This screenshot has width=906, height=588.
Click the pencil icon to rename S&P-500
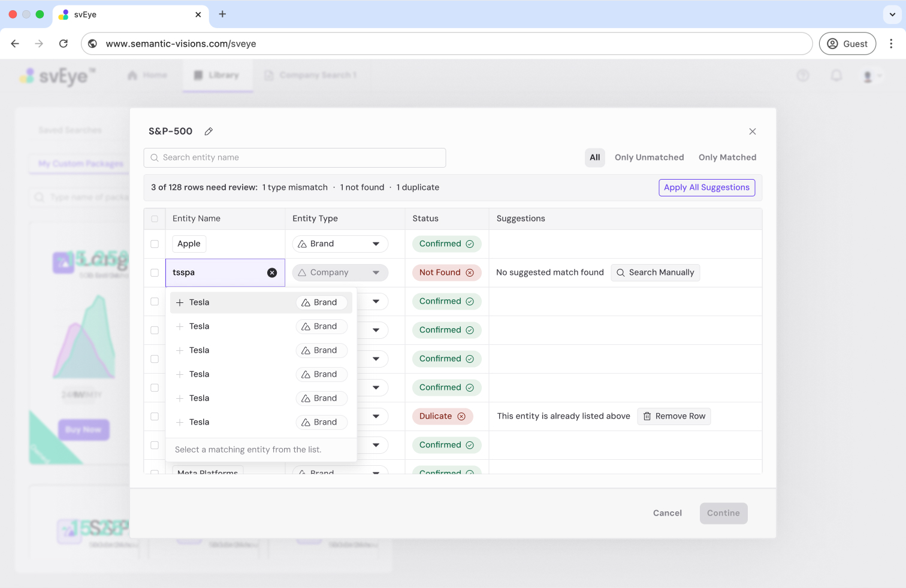coord(209,132)
